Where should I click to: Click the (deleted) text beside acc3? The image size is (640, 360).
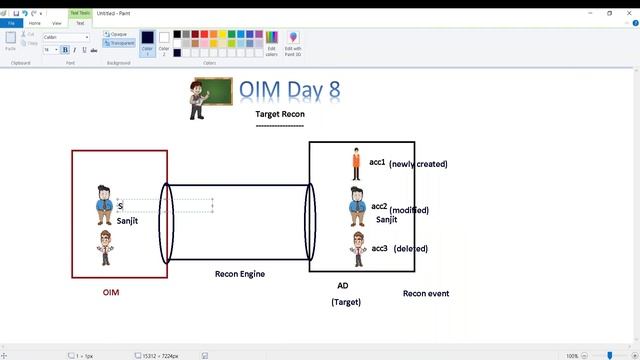pos(411,249)
